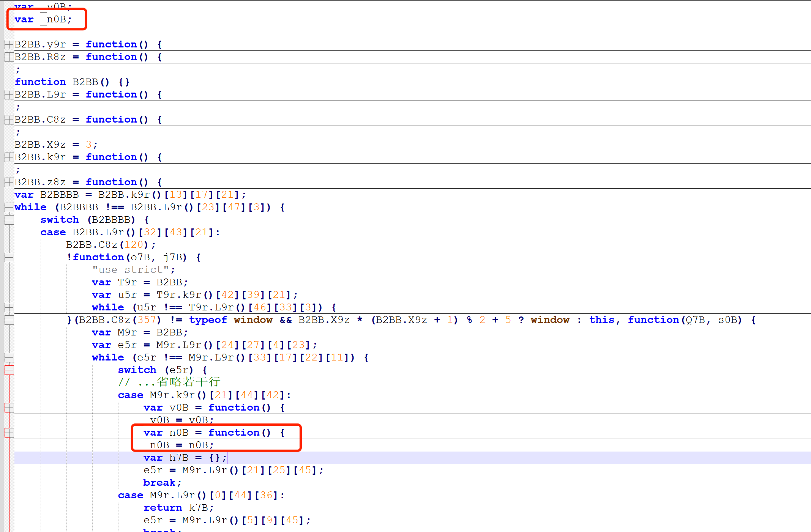Expand the folded B2BB.R8z function

[x=9, y=57]
